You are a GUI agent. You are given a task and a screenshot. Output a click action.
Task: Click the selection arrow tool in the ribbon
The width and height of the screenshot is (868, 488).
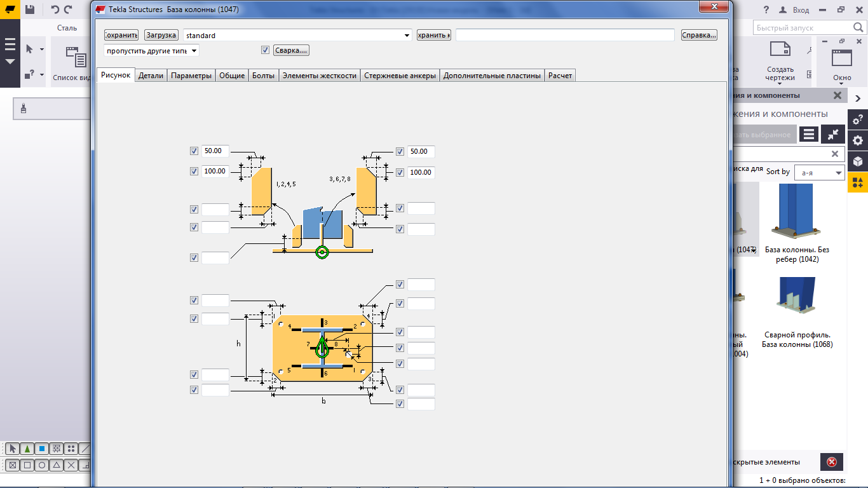(29, 49)
